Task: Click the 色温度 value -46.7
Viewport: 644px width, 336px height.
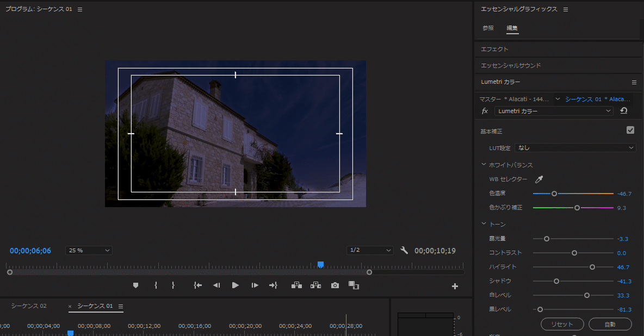Action: tap(624, 194)
